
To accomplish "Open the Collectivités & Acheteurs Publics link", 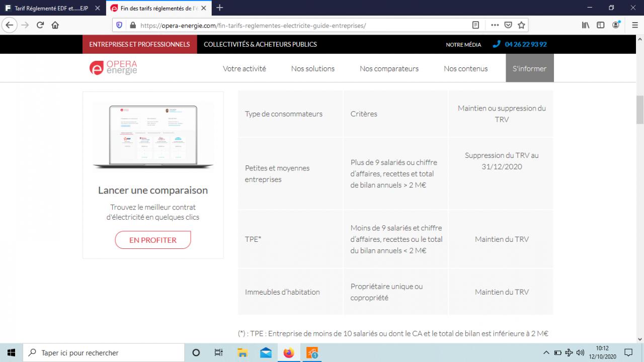I will tap(260, 44).
